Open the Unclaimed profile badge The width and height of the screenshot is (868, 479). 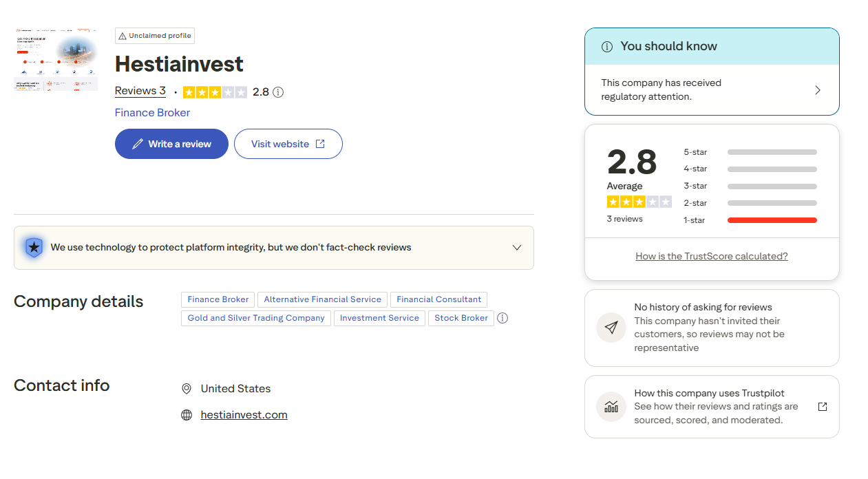point(155,36)
